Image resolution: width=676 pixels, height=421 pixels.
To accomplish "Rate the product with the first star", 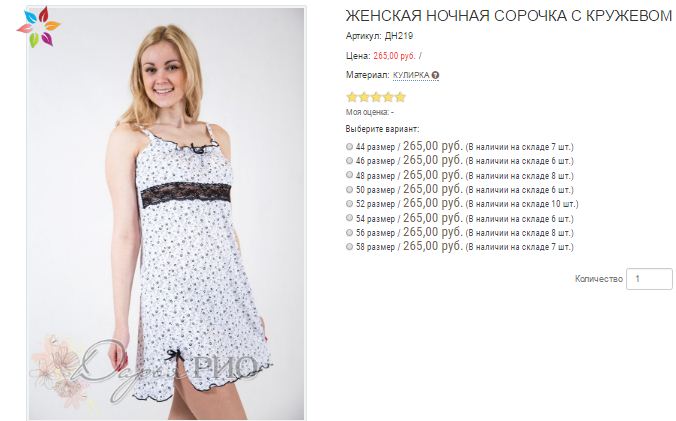I will pyautogui.click(x=352, y=97).
